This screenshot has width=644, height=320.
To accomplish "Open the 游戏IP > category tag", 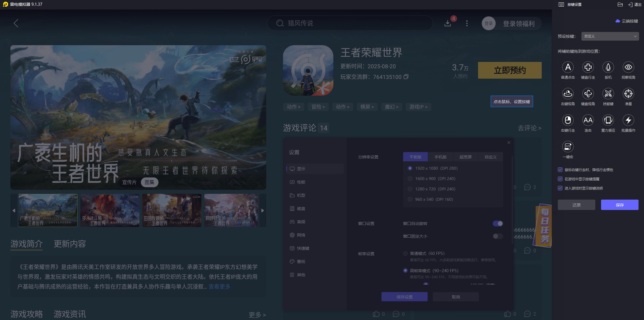I will (x=418, y=107).
